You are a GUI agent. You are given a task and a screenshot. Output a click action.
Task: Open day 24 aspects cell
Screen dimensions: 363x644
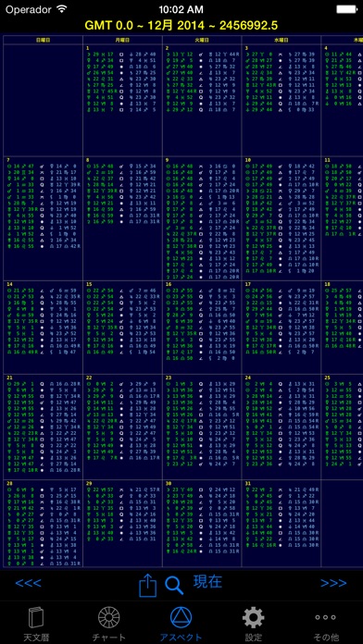coord(282,427)
